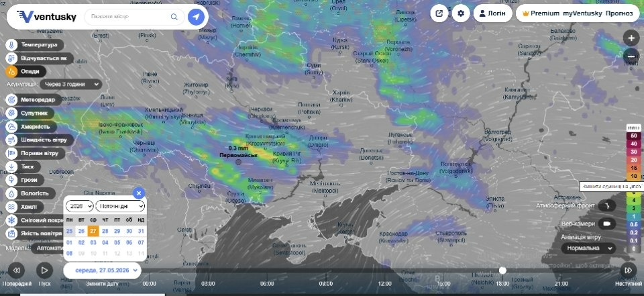Click the Volgograd city label on map
The height and width of the screenshot is (296, 644).
pos(498,136)
